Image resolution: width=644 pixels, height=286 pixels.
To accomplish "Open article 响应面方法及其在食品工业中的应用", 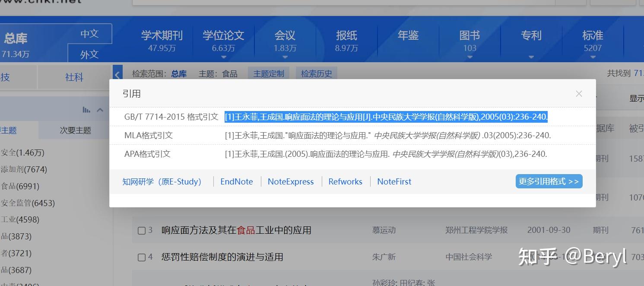I will point(236,230).
